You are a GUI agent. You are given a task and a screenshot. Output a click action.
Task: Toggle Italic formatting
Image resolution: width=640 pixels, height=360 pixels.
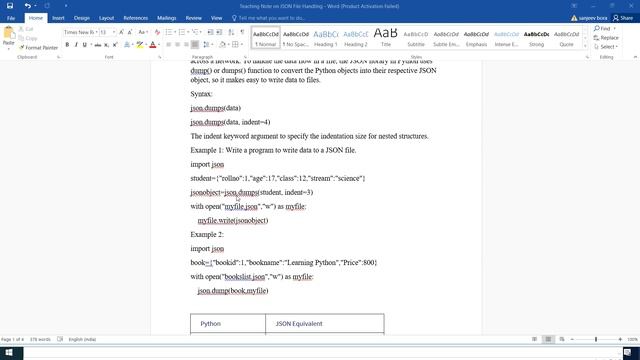point(76,44)
